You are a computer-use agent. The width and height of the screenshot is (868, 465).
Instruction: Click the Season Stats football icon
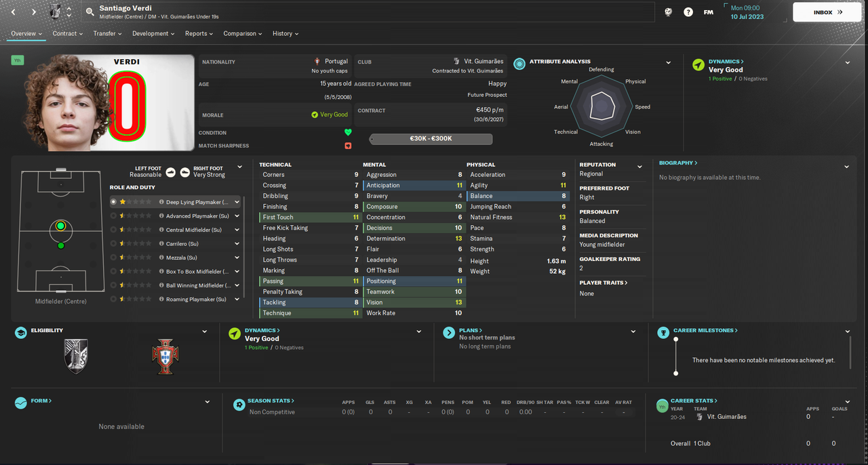[239, 405]
